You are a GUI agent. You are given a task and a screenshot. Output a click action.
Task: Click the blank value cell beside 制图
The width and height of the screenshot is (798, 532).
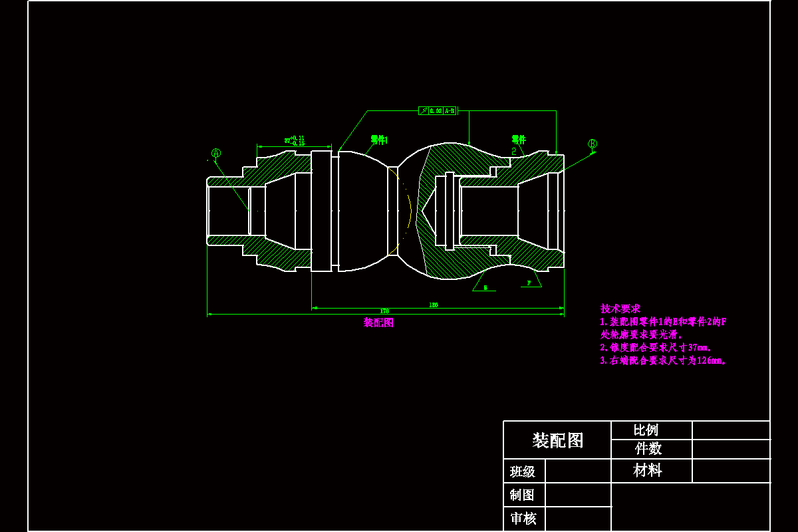[x=578, y=495]
